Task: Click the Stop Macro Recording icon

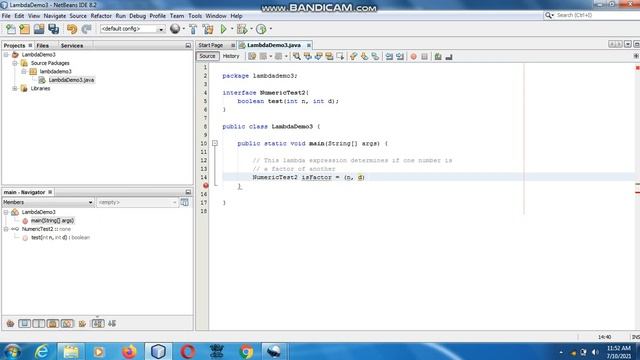Action: pos(424,57)
